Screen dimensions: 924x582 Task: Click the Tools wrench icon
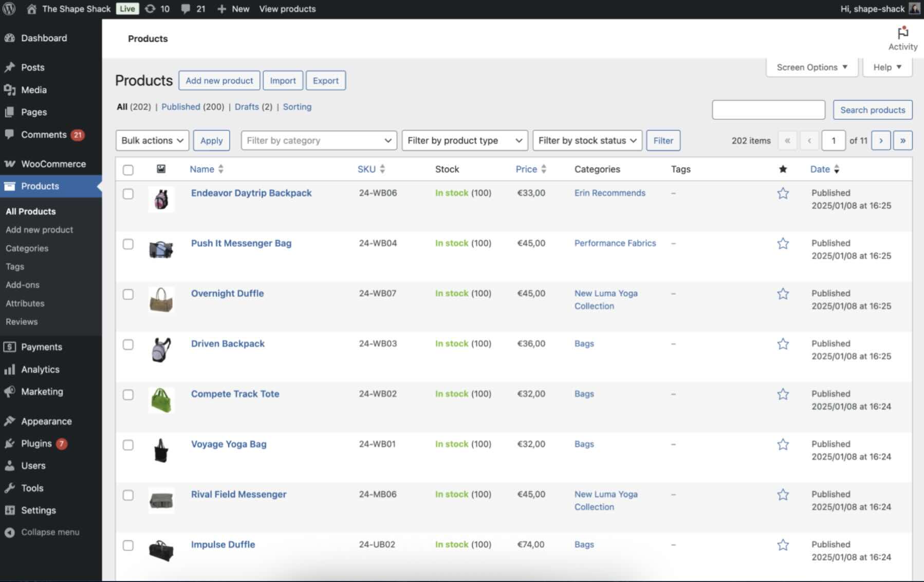9,488
